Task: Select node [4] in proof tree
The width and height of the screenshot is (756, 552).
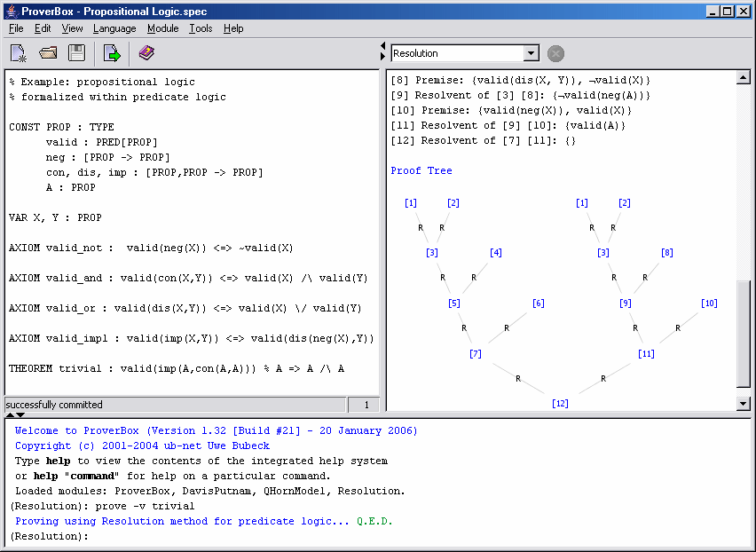Action: coord(496,253)
